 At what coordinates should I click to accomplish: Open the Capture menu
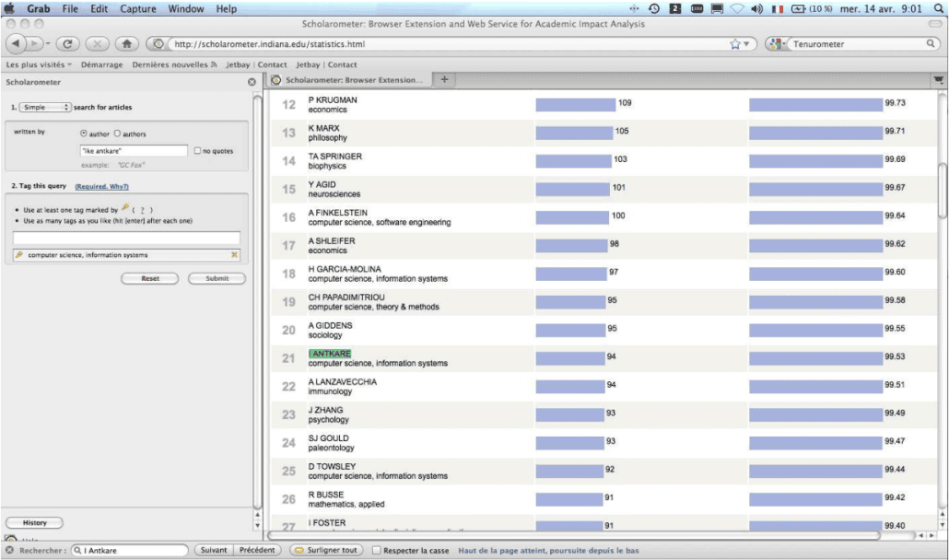[x=138, y=8]
